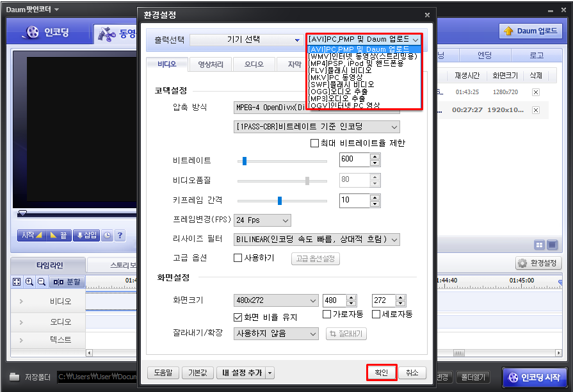Image resolution: width=573 pixels, height=392 pixels.
Task: Open the BILINEAR resize filter dropdown
Action: point(316,240)
